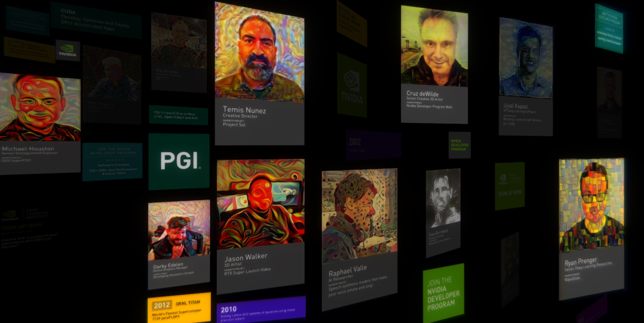Click "Nvidia Developer Program Wall" project text

tap(429, 107)
